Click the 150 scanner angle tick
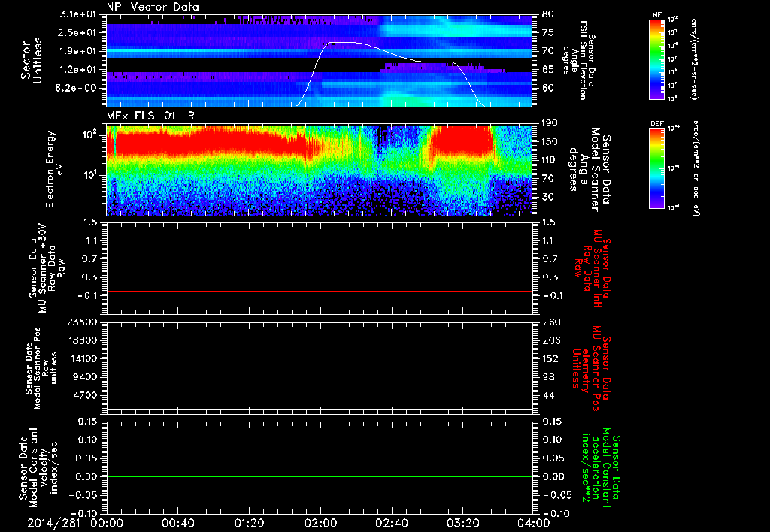 [x=550, y=142]
